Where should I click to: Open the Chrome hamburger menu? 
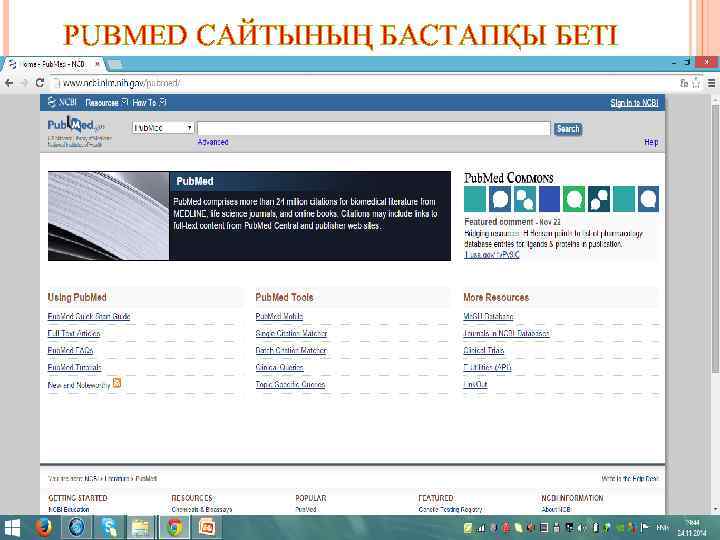click(x=711, y=83)
